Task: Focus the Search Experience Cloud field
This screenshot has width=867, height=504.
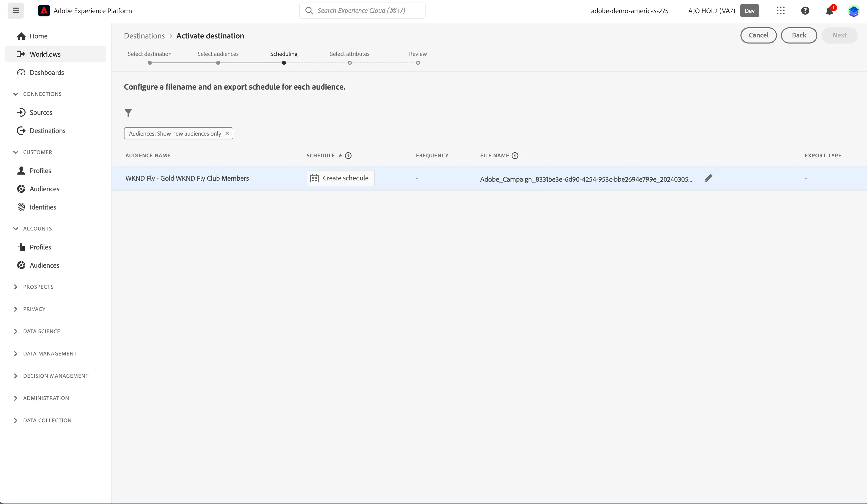Action: click(x=362, y=11)
